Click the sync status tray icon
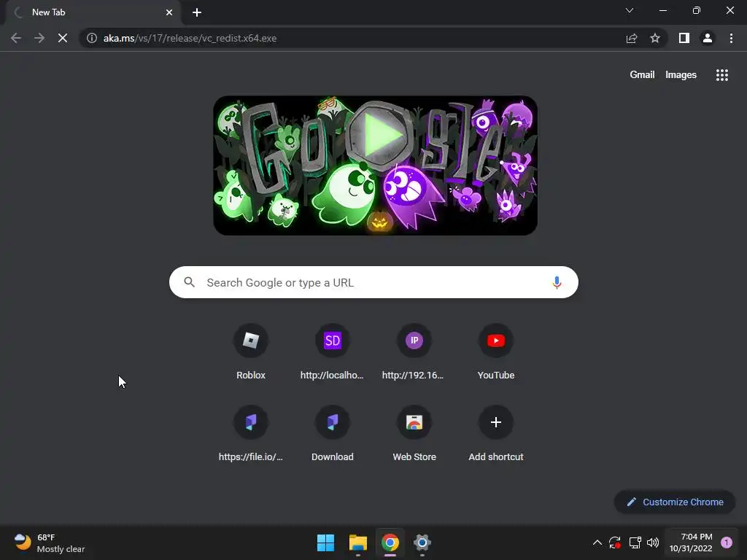Screen dimensions: 747x560 [x=615, y=542]
